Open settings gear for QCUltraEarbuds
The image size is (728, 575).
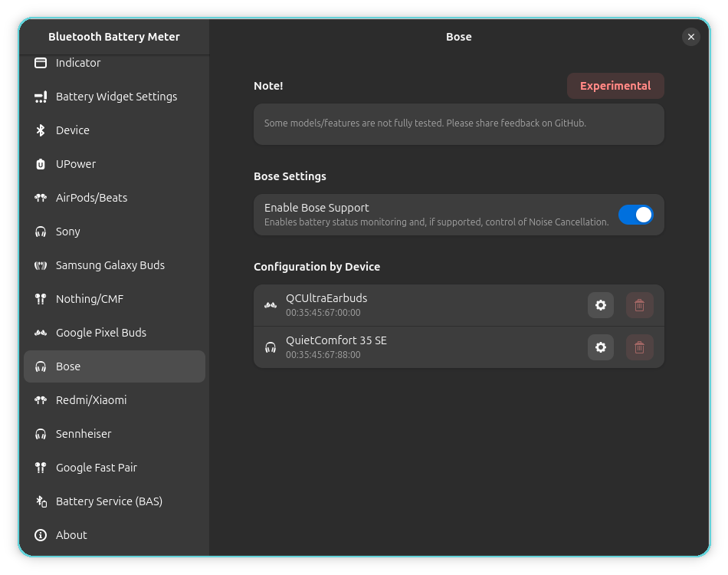click(x=600, y=305)
